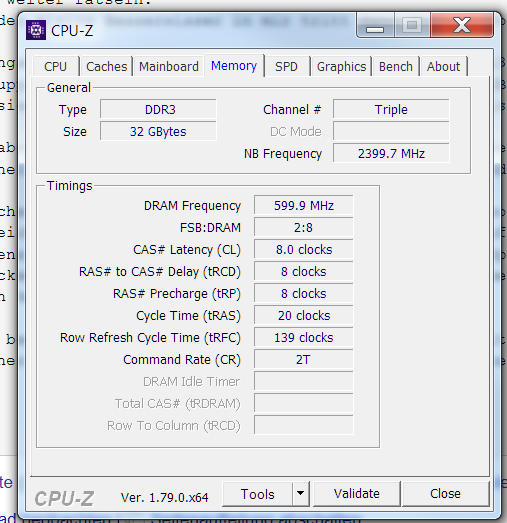Click the disabled maximize button
The width and height of the screenshot is (507, 523).
[x=412, y=25]
